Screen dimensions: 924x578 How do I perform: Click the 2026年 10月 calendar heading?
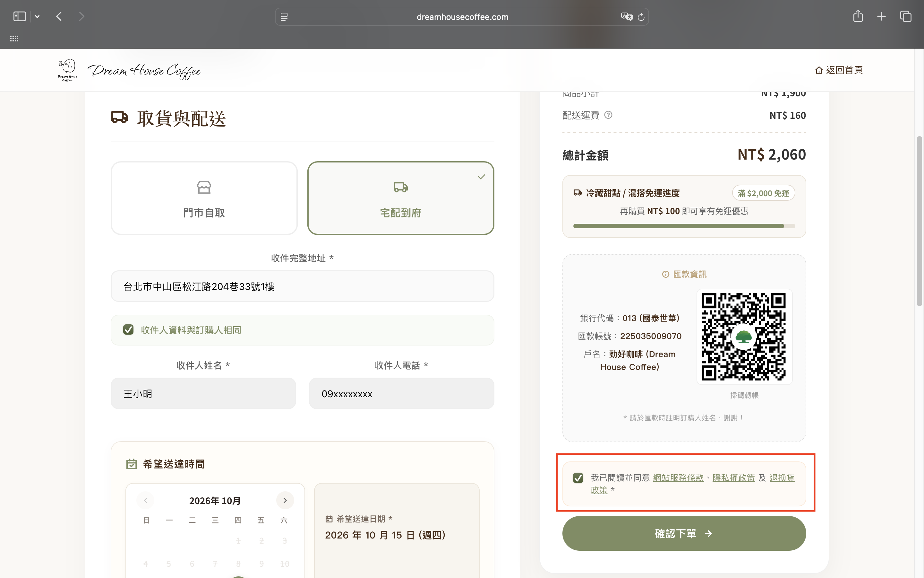(x=215, y=501)
